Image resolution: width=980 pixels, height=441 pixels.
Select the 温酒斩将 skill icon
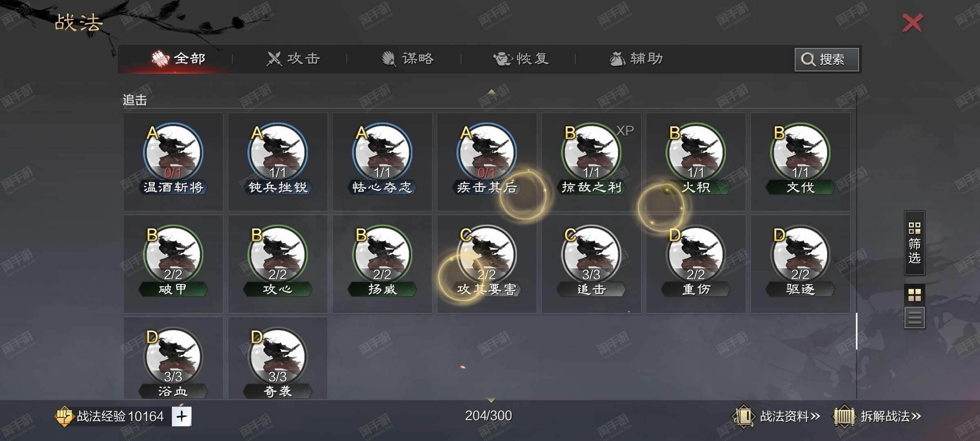click(x=173, y=151)
